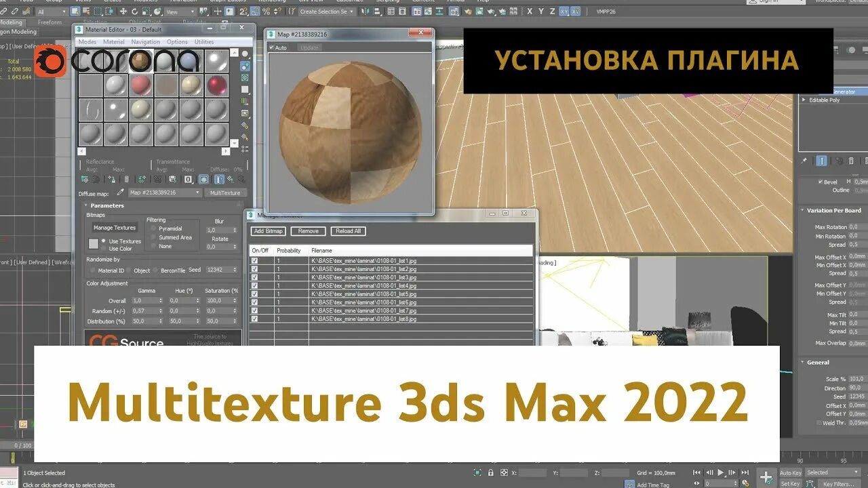Expand the Editable Poly modifier entry

(x=804, y=100)
